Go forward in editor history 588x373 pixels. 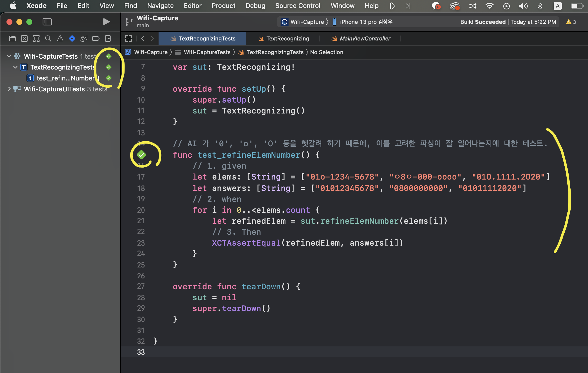(x=152, y=38)
